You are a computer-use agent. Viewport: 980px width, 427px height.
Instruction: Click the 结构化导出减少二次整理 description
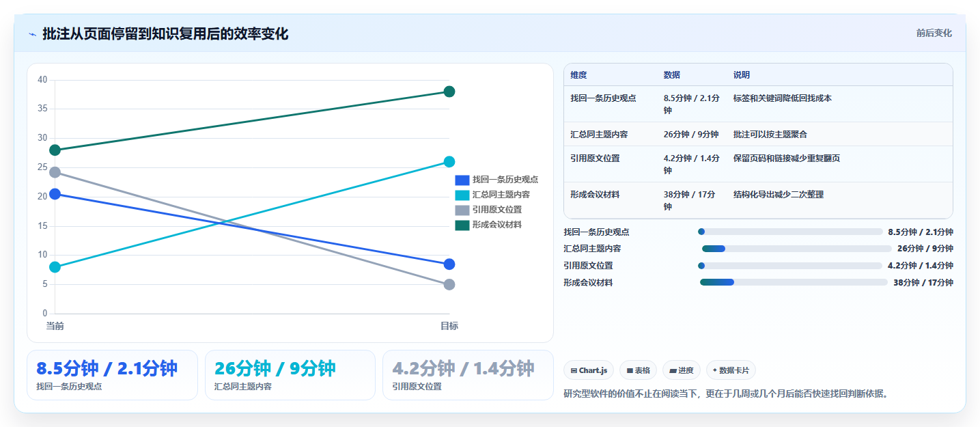tap(778, 195)
